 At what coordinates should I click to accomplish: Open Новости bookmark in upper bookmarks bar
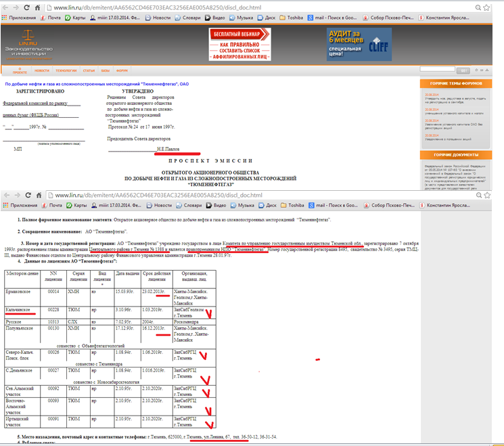click(x=158, y=18)
